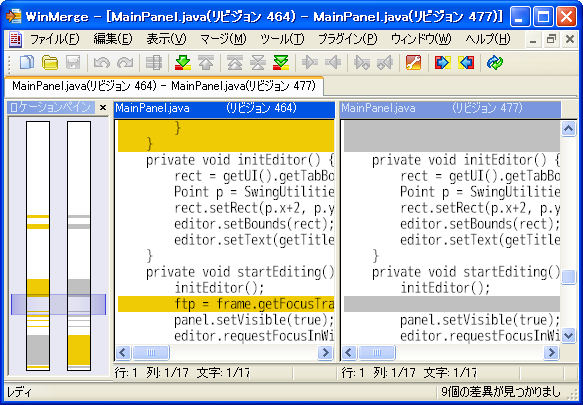583x405 pixels.
Task: Click left pane editor.setBounds(rect); line
Action: click(254, 224)
